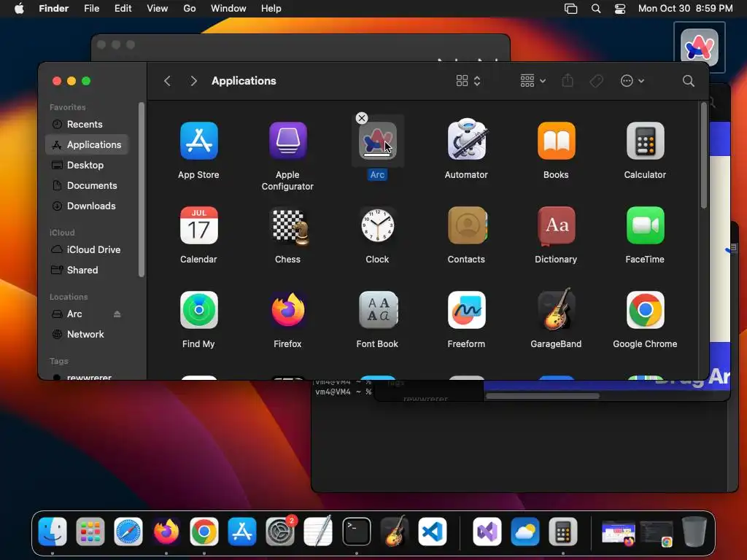
Task: Open the icon view switcher dropdown
Action: click(468, 81)
